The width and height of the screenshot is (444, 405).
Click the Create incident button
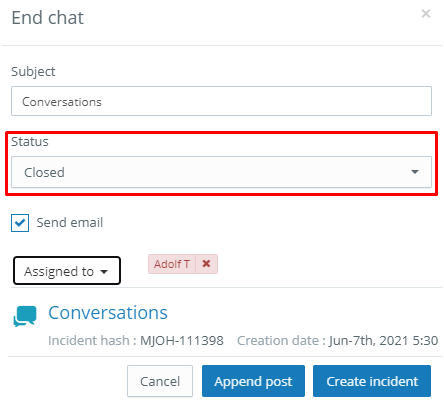[x=372, y=381]
